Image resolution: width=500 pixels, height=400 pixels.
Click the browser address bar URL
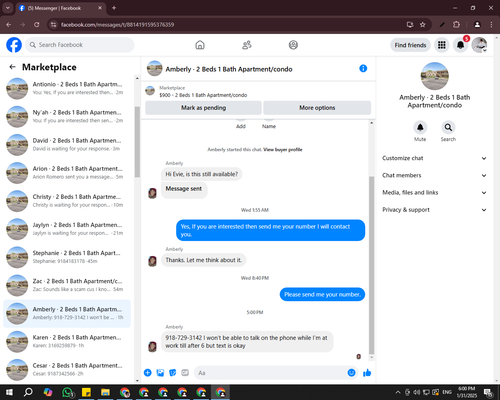(x=117, y=25)
